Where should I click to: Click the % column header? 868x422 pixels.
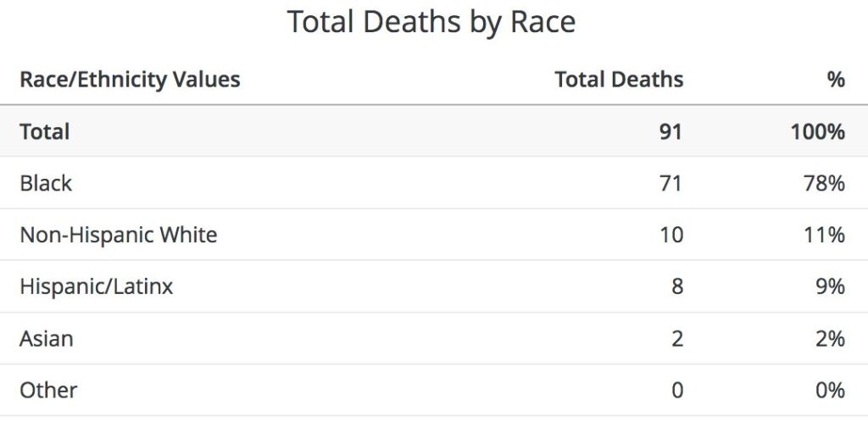[836, 80]
